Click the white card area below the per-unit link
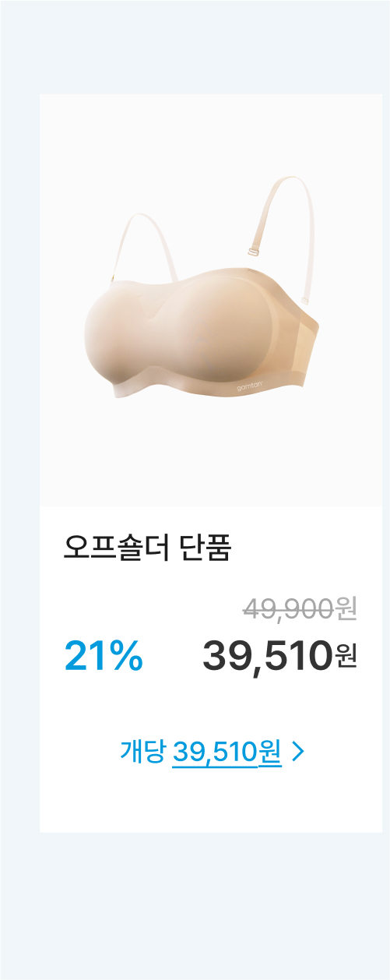The height and width of the screenshot is (980, 390). (211, 802)
